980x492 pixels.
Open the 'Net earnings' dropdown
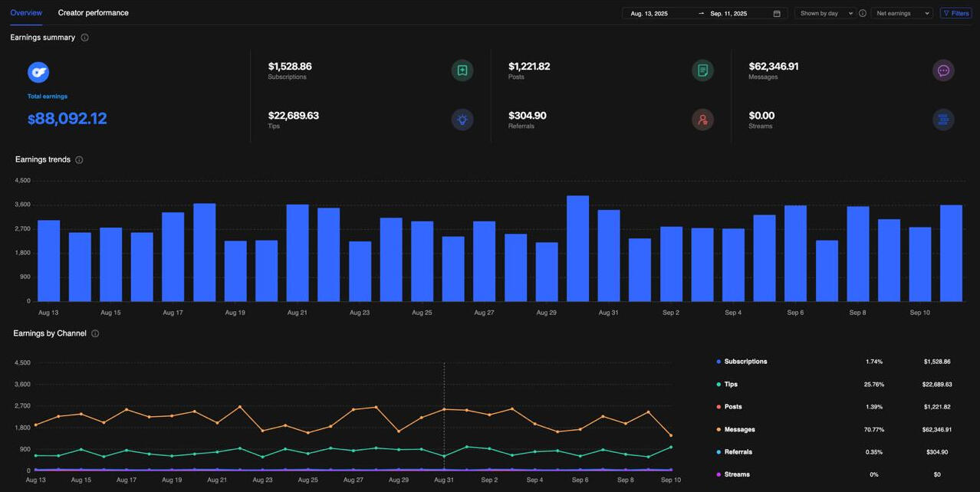tap(902, 13)
